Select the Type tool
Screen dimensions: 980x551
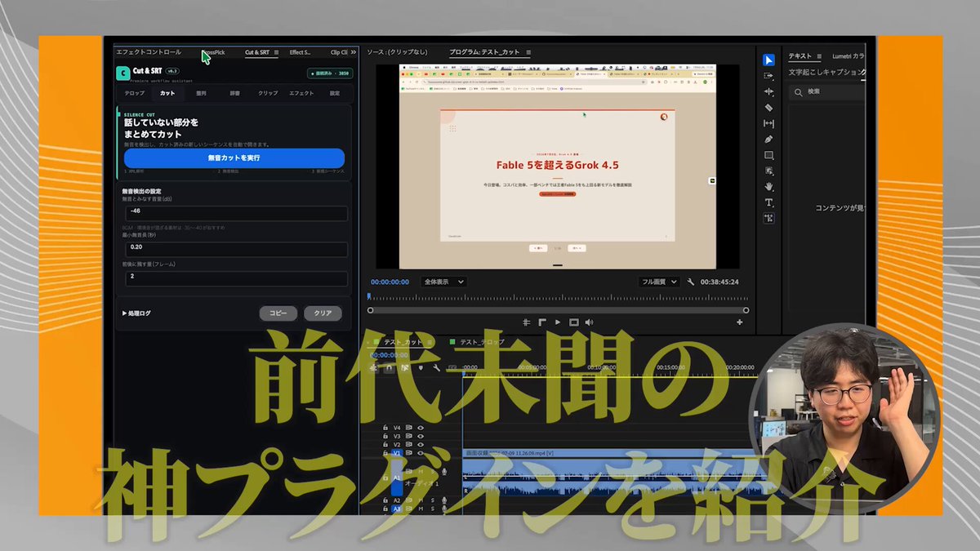click(x=768, y=202)
